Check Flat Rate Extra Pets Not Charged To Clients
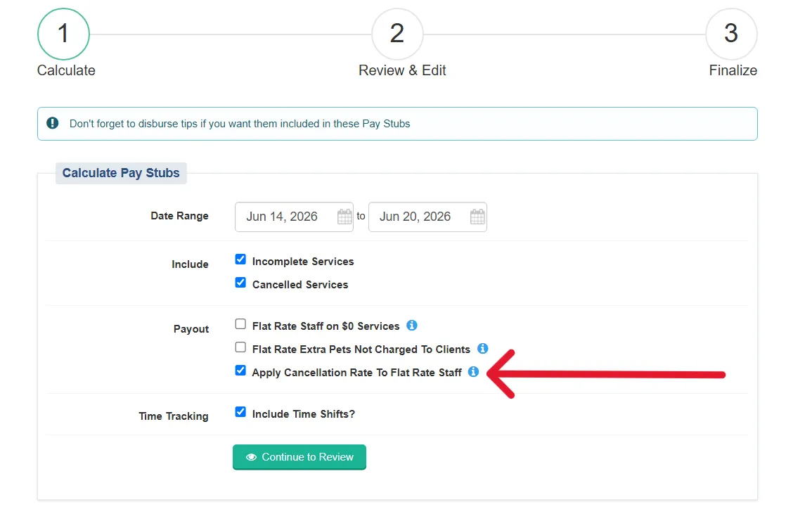 pos(240,347)
